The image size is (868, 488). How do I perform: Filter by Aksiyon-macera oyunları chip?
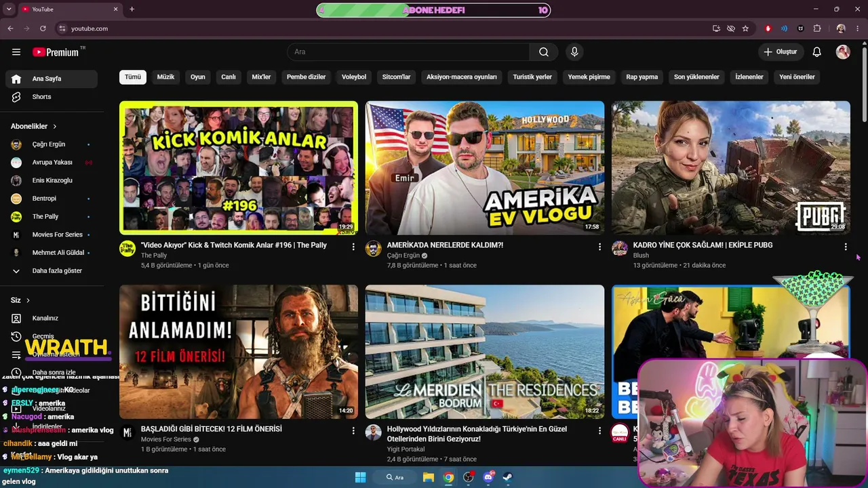click(x=462, y=77)
